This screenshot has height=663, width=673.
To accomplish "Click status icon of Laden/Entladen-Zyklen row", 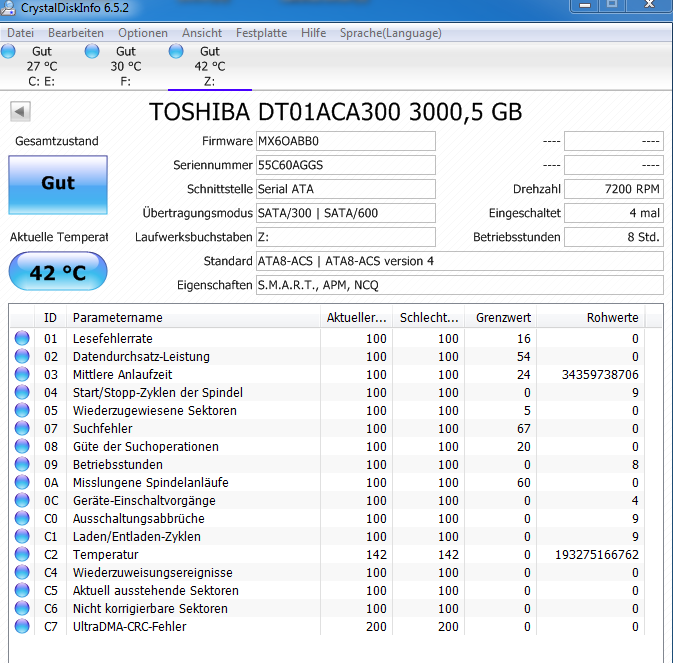I will [22, 536].
